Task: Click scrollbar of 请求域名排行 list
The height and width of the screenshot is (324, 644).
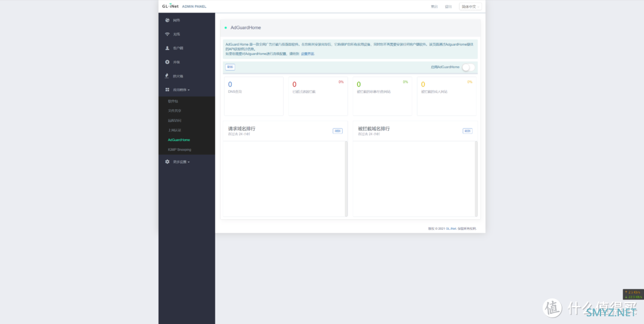Action: coord(346,179)
